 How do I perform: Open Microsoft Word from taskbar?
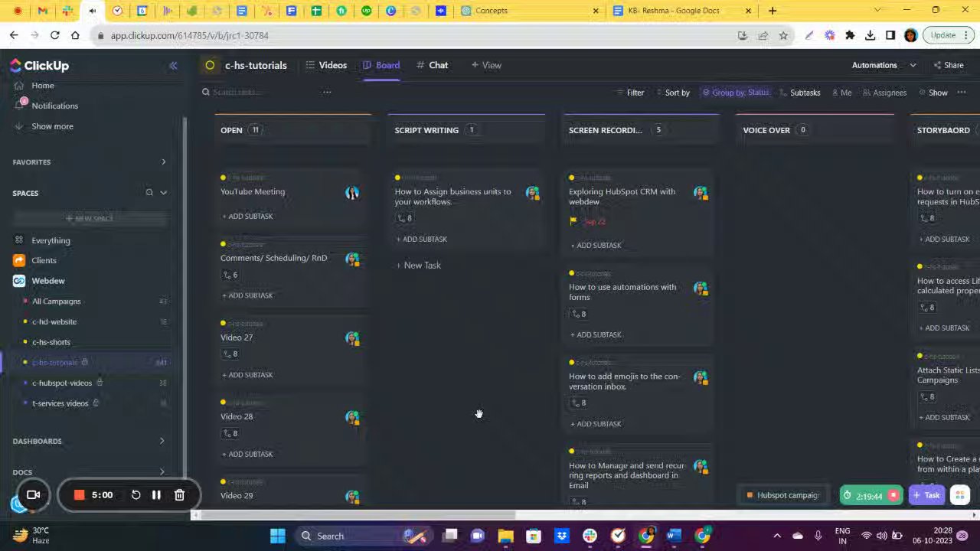click(674, 536)
